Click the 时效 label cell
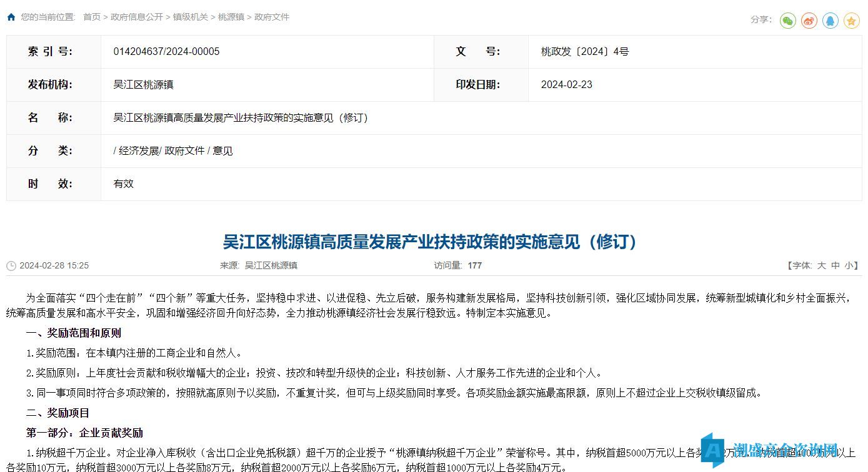 pyautogui.click(x=54, y=184)
